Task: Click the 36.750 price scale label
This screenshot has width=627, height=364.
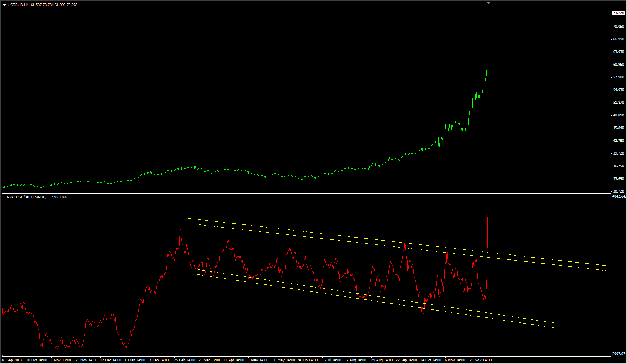Action: (618, 166)
